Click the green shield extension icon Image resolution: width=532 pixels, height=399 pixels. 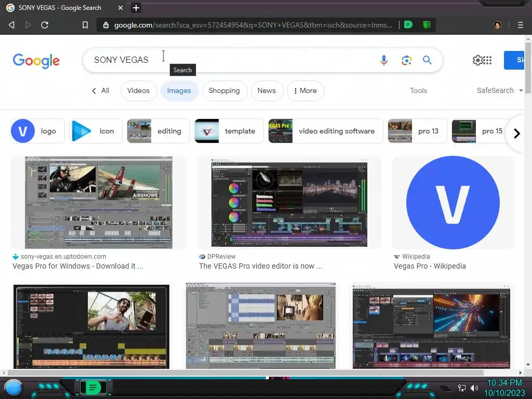[427, 24]
